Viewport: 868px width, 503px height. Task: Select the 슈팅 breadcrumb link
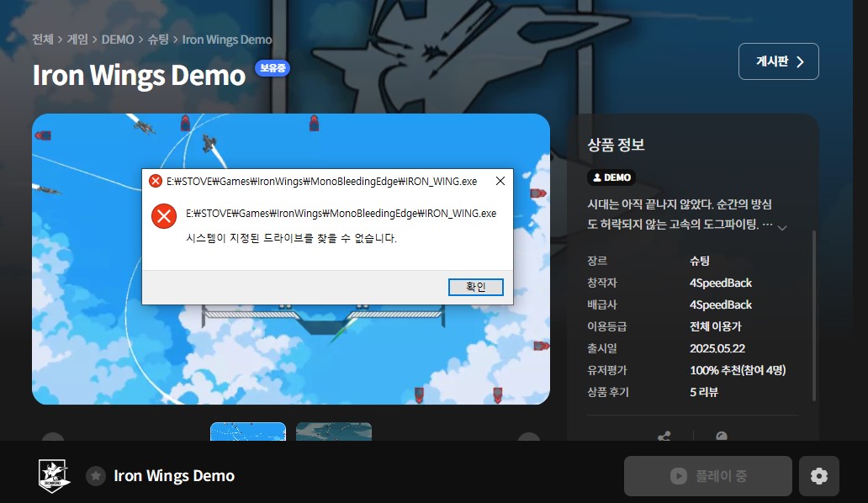(x=158, y=40)
